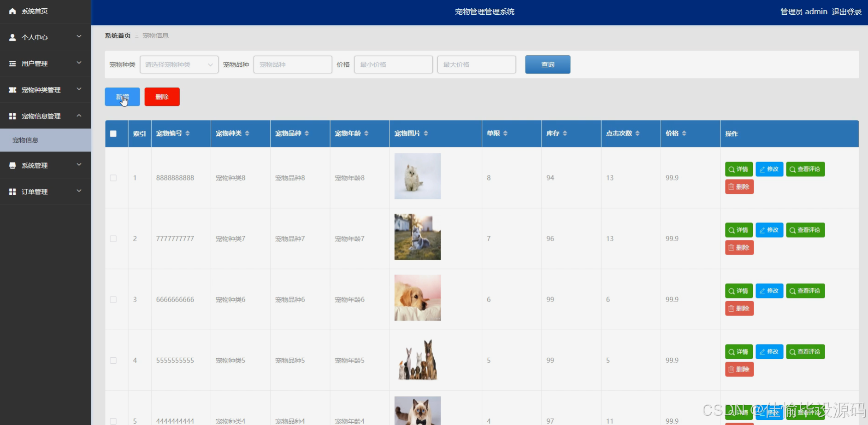Viewport: 868px width, 425px height.
Task: Click the person icon for 个人中心
Action: [x=12, y=37]
